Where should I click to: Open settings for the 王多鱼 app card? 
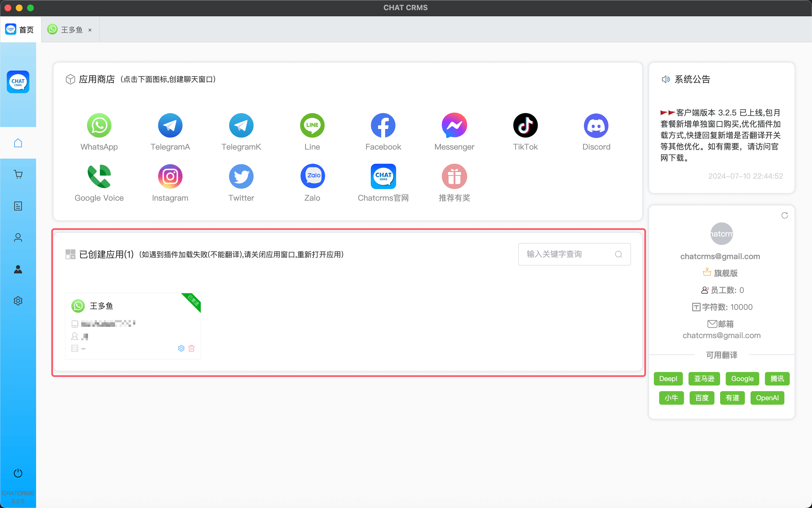tap(181, 349)
